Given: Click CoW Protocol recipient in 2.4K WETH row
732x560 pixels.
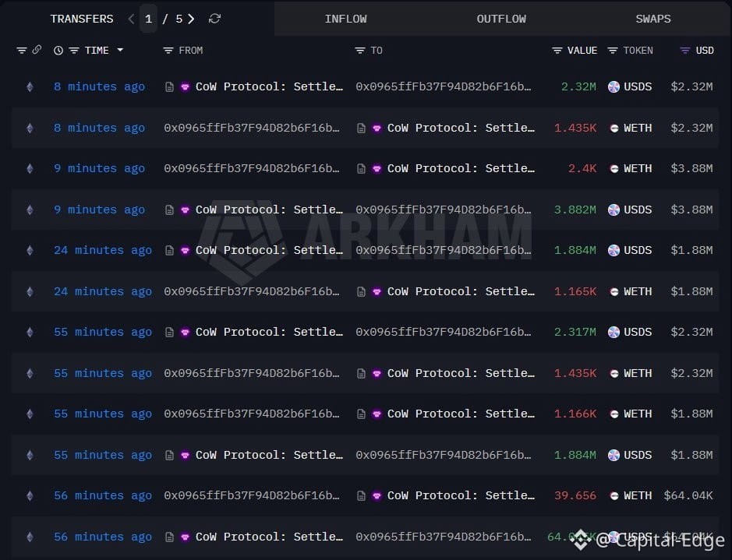Looking at the screenshot, I should click(x=461, y=168).
